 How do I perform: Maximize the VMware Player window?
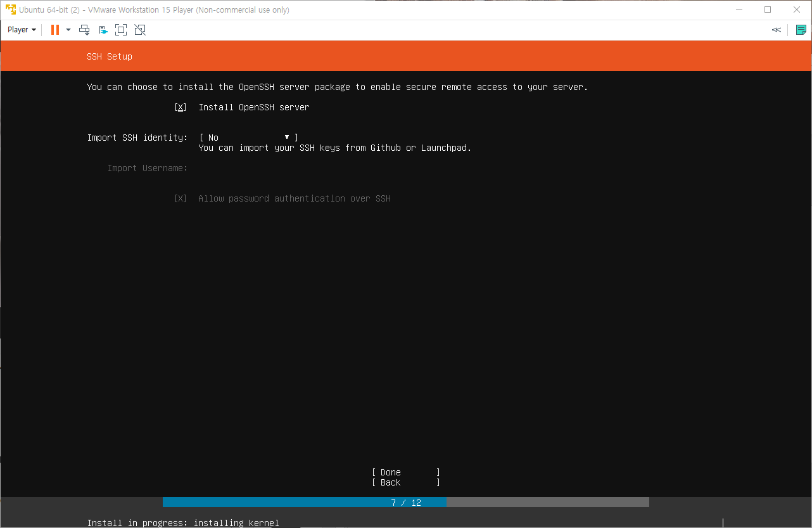coord(768,10)
